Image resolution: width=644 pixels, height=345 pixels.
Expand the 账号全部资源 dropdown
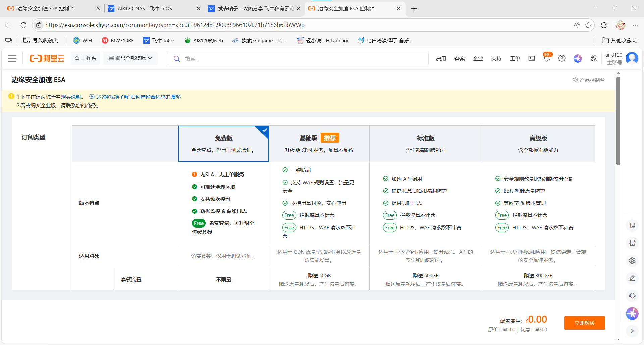(130, 58)
